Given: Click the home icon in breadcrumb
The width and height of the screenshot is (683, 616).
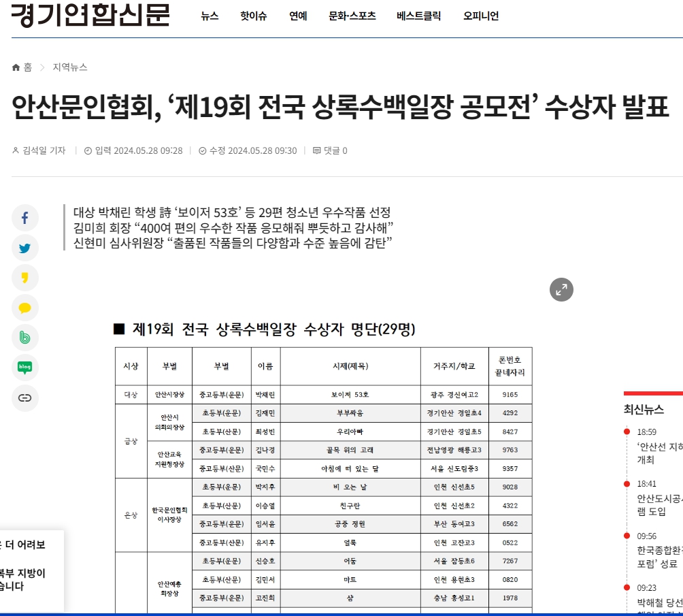Looking at the screenshot, I should 16,67.
